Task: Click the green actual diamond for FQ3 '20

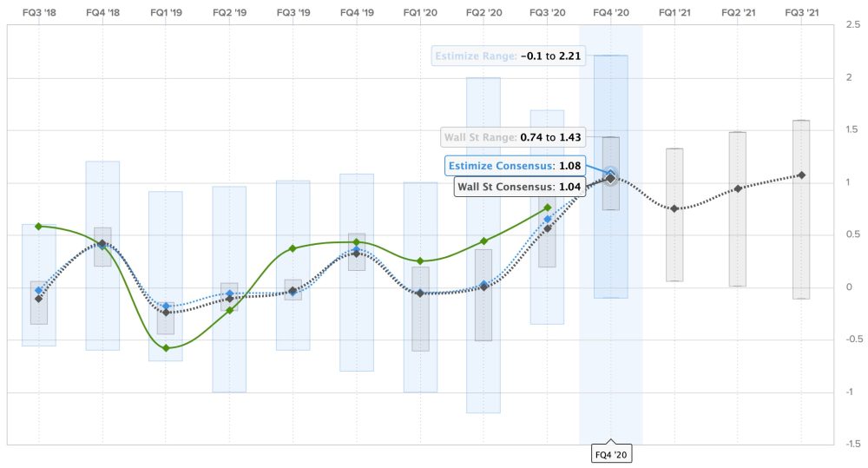Action: tap(547, 208)
